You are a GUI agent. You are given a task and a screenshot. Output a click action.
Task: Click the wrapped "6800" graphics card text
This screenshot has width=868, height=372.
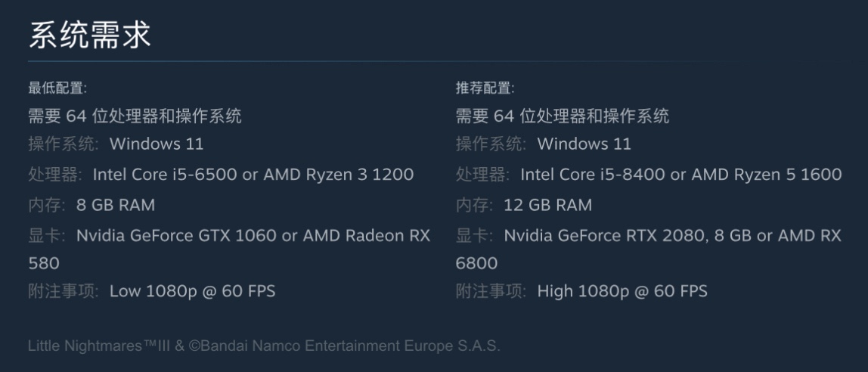[476, 263]
